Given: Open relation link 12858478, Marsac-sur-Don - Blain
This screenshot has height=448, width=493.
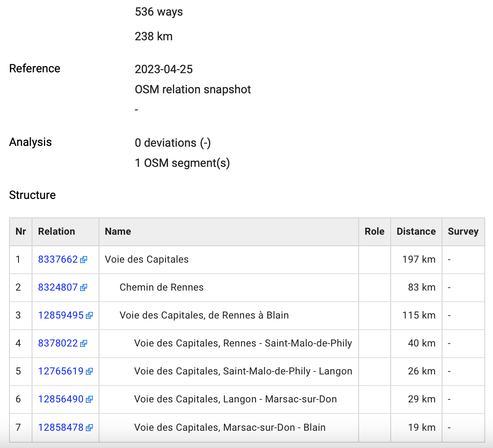Looking at the screenshot, I should pyautogui.click(x=61, y=427).
